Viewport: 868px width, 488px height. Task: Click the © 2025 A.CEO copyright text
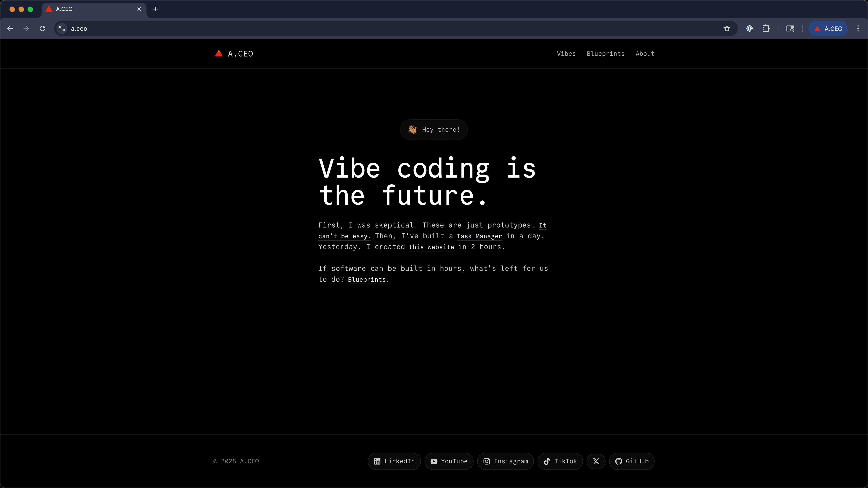(236, 461)
